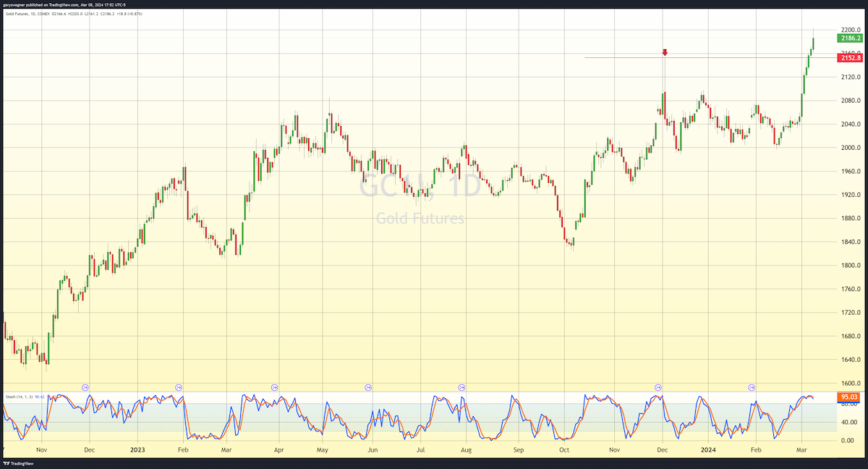
Task: Click the Oct label on the time axis
Action: coord(564,449)
